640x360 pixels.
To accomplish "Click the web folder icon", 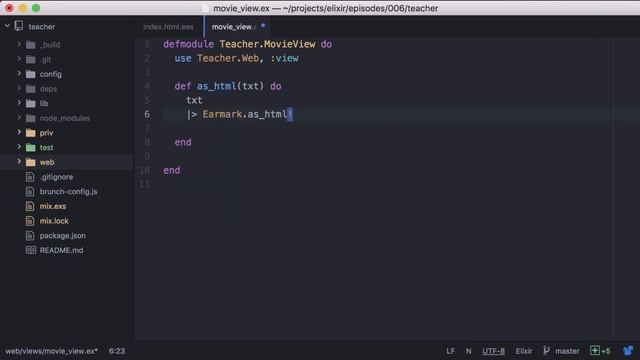I will pos(31,162).
